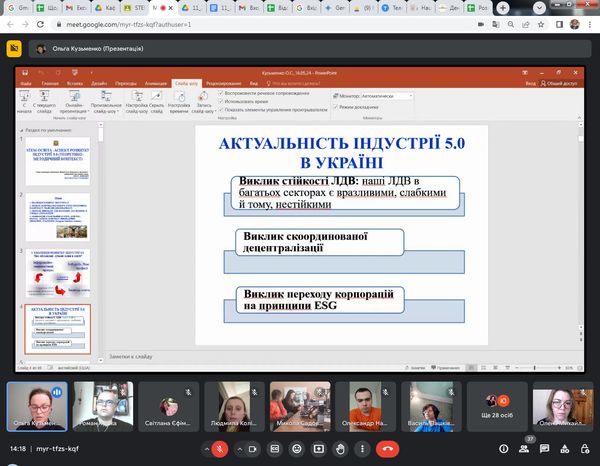Unmute the microphone in Meet toolbar
The width and height of the screenshot is (600, 466).
coord(219,449)
